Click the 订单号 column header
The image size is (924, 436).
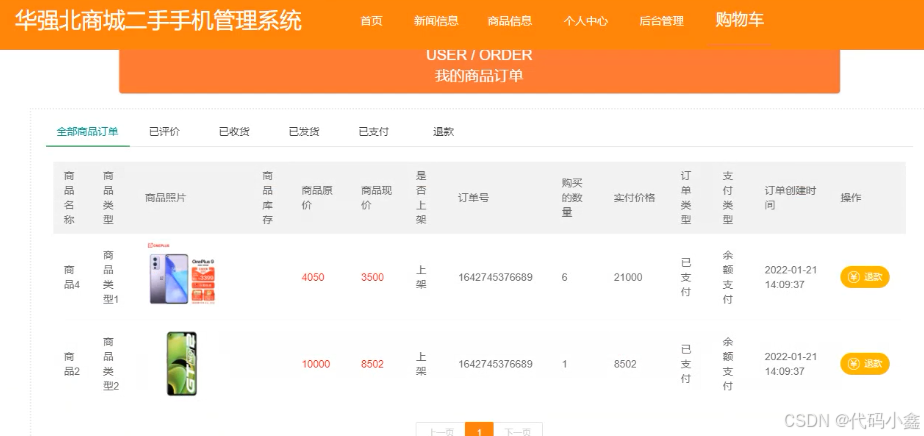click(x=473, y=198)
